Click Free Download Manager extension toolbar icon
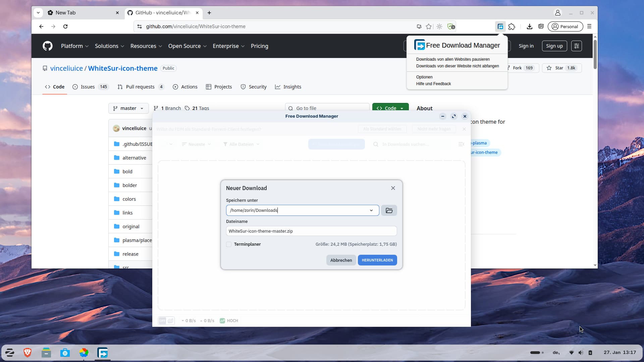 coord(500,26)
